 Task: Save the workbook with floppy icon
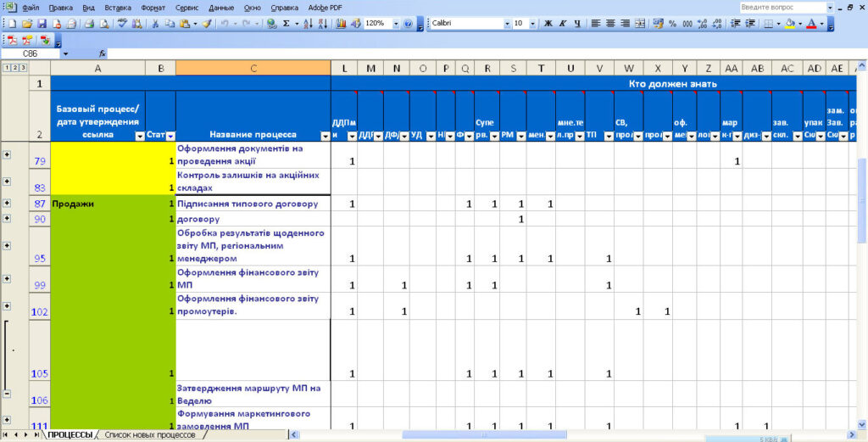click(42, 24)
